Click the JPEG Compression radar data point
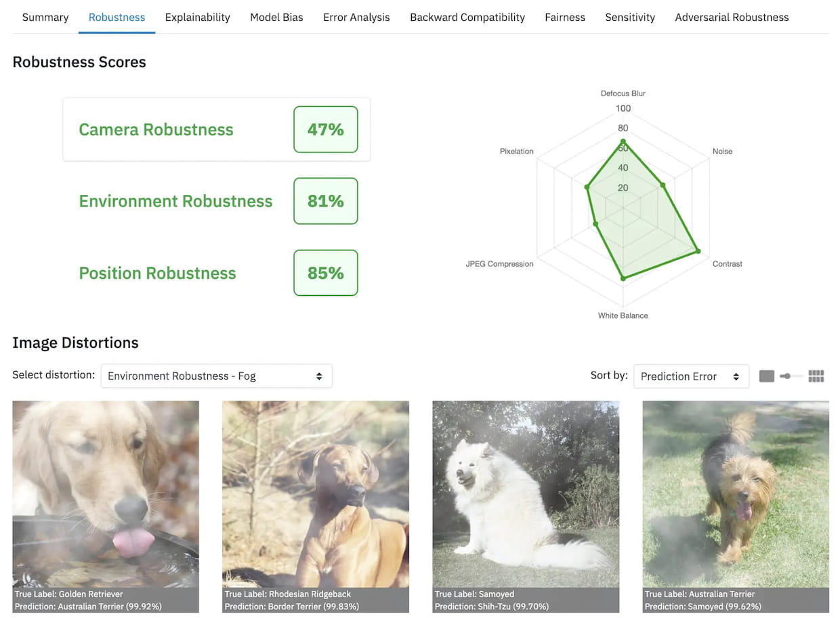The height and width of the screenshot is (618, 840). 595,223
